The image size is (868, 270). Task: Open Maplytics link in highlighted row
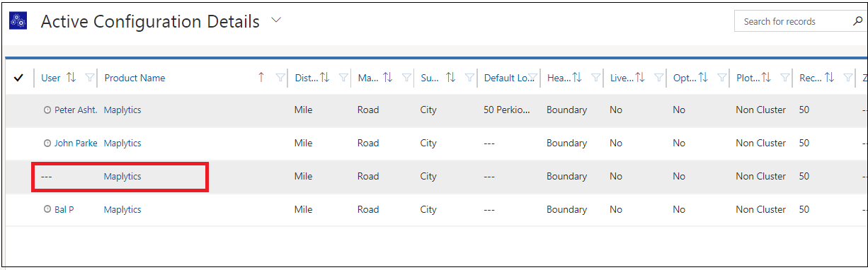122,177
